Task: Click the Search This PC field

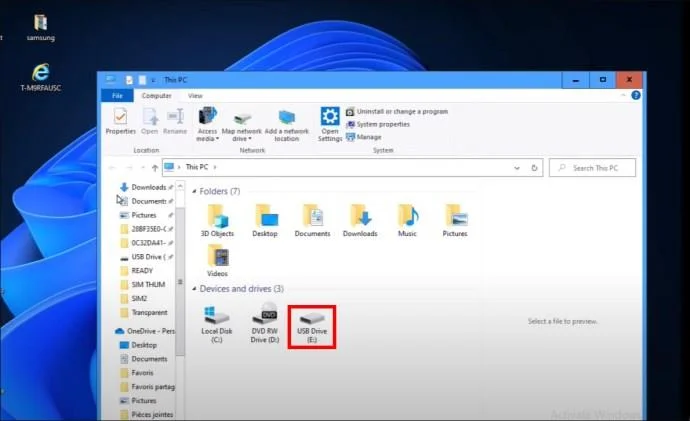Action: click(592, 168)
